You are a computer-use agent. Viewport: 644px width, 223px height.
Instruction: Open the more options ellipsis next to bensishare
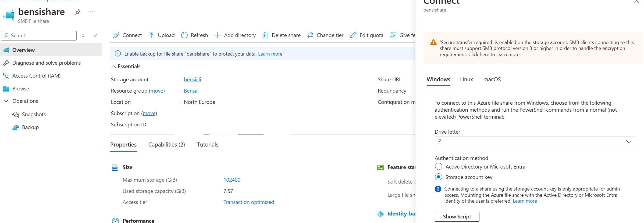tap(91, 12)
